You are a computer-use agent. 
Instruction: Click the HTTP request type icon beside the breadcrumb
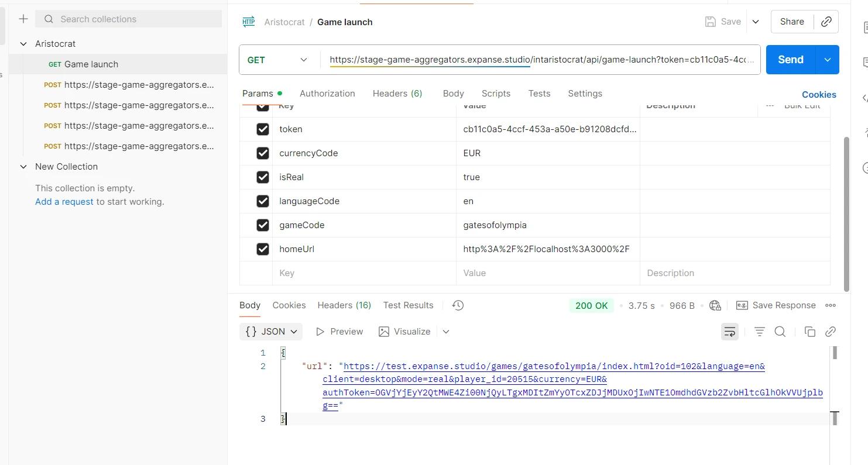pos(249,22)
